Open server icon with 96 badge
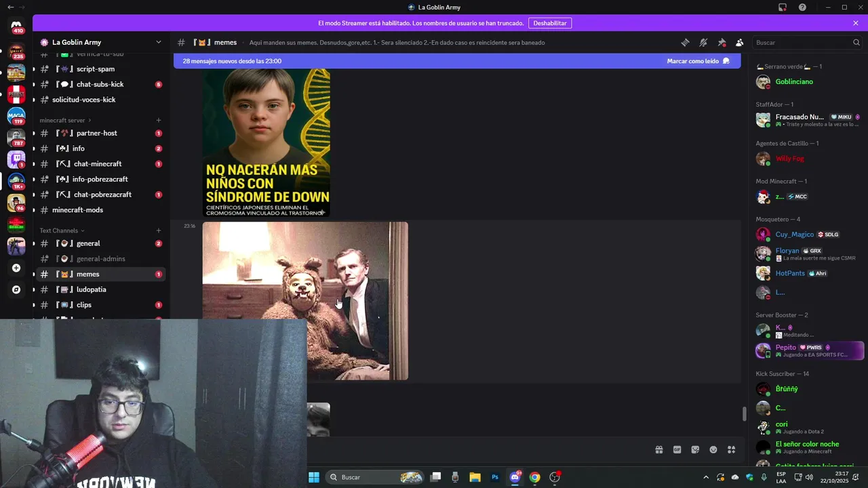The height and width of the screenshot is (488, 868). [x=16, y=203]
